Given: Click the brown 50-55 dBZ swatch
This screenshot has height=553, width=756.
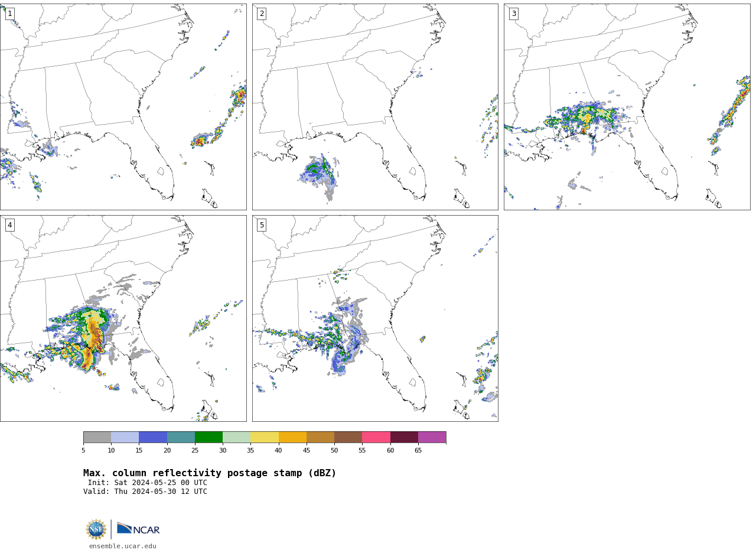Looking at the screenshot, I should coord(348,437).
